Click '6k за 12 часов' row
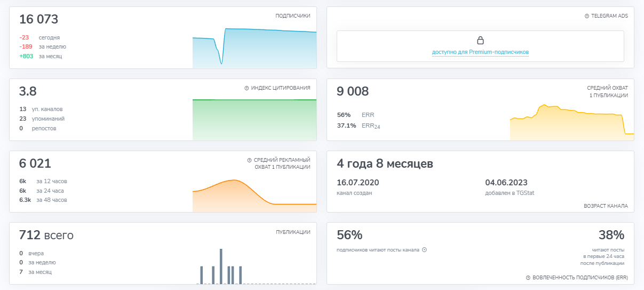The height and width of the screenshot is (290, 644). tap(43, 181)
